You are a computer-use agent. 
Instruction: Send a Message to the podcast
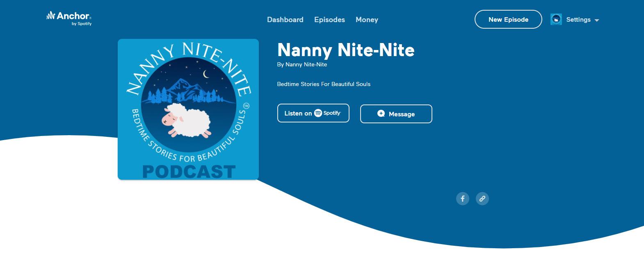pos(396,114)
